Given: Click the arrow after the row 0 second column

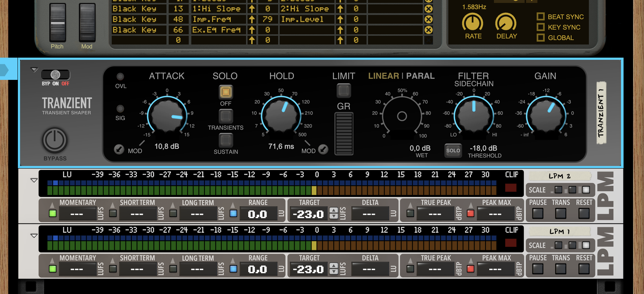Looking at the screenshot, I should point(252,40).
